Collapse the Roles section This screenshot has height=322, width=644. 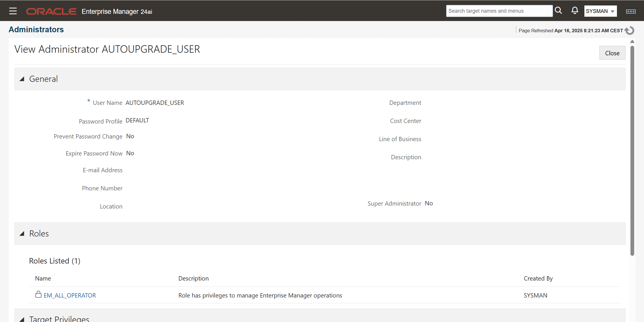click(x=22, y=233)
